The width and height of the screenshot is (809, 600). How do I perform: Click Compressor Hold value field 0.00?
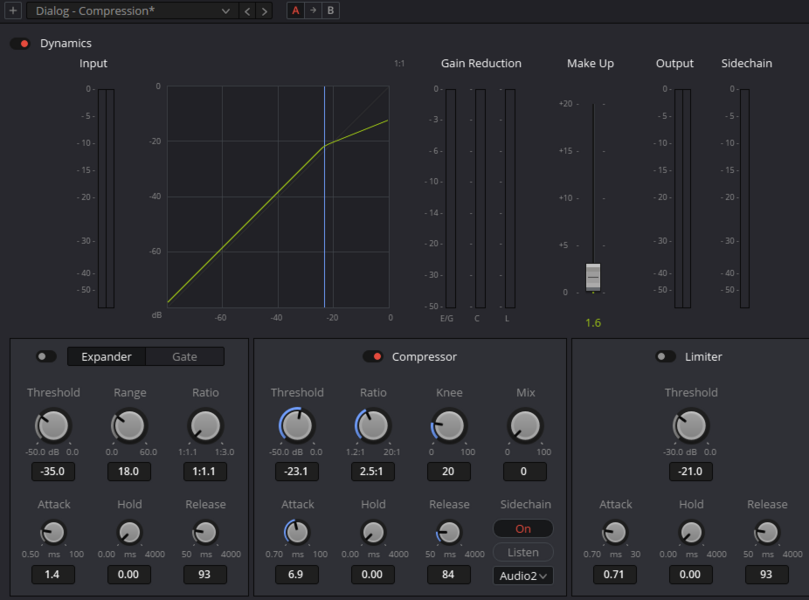pyautogui.click(x=373, y=574)
